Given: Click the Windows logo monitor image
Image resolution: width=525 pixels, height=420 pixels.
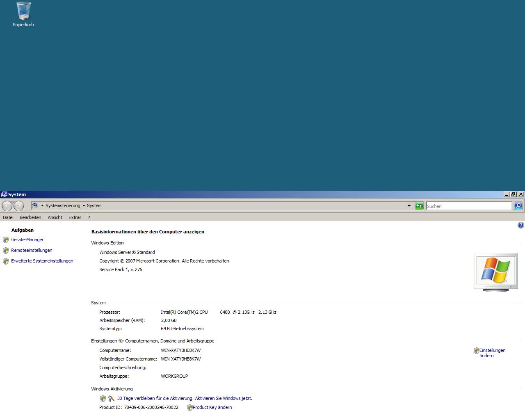Looking at the screenshot, I should tap(496, 272).
